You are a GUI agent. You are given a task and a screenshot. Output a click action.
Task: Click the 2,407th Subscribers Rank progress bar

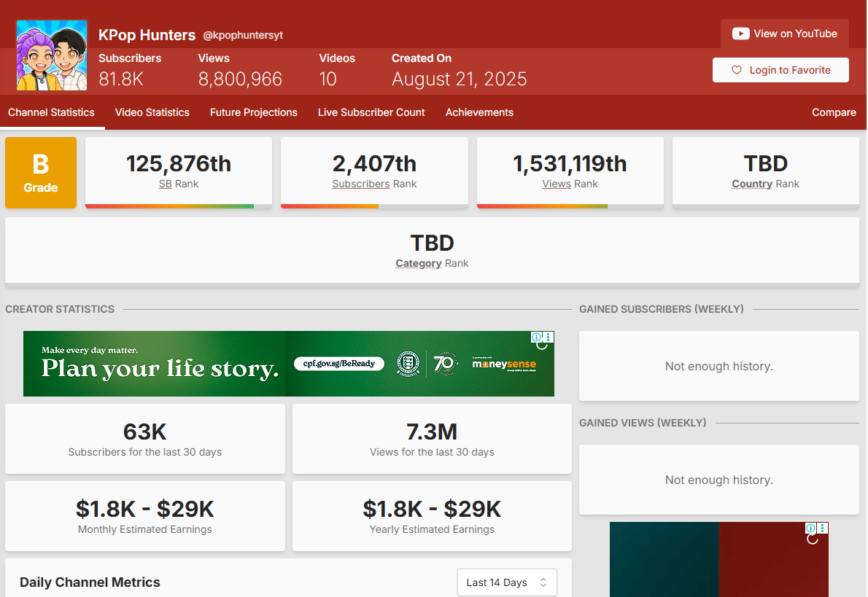click(x=374, y=206)
